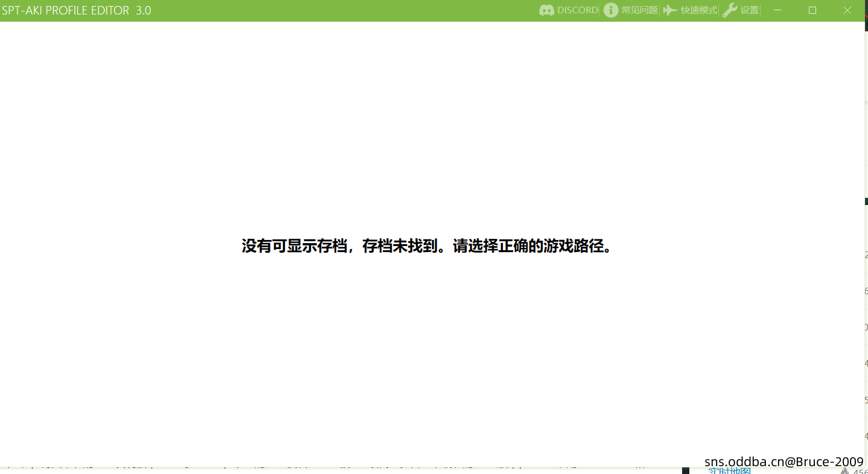Viewport: 868px width, 474px height.
Task: Click the 456 count beside the flame icon
Action: coord(860,472)
